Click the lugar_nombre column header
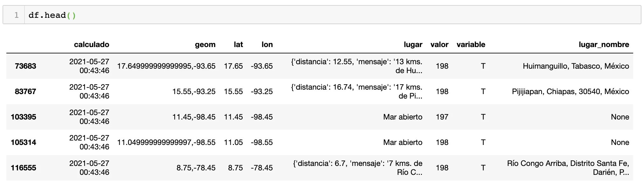Viewport: 644px width, 185px height. pos(604,45)
